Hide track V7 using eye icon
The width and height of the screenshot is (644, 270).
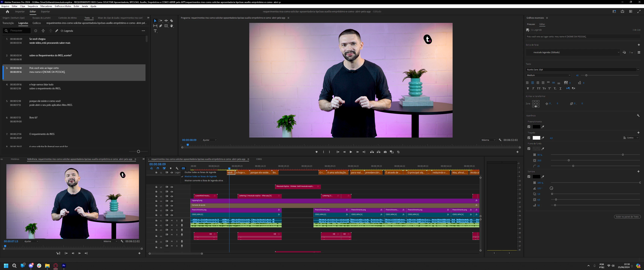click(172, 187)
